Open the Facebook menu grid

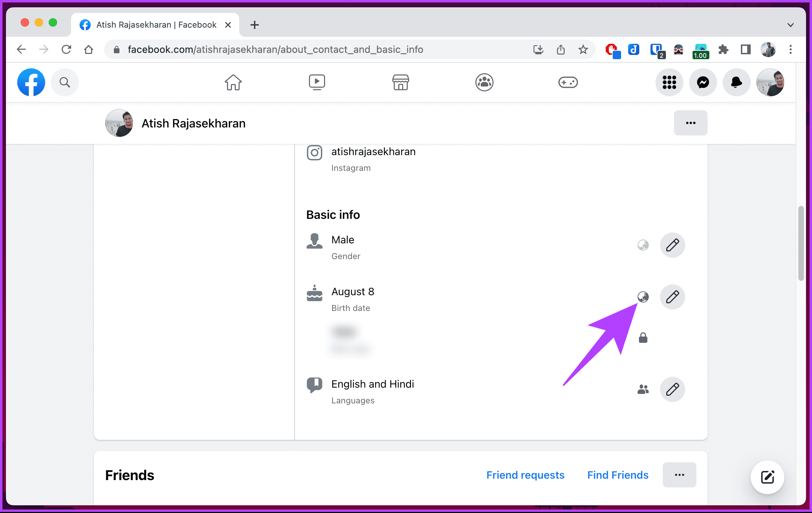coord(669,82)
